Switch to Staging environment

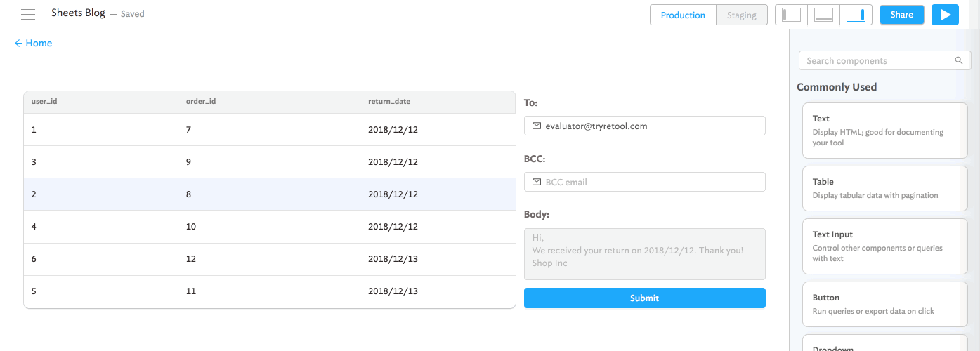(741, 15)
